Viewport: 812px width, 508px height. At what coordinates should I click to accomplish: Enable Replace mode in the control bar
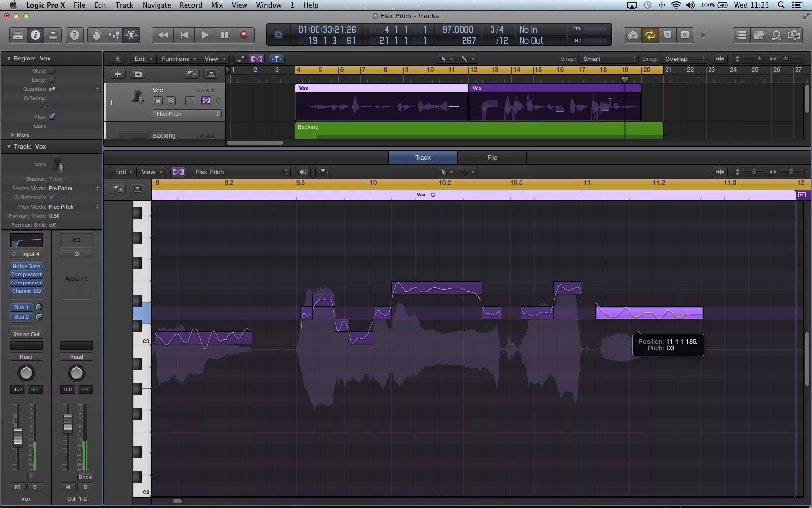pyautogui.click(x=667, y=35)
